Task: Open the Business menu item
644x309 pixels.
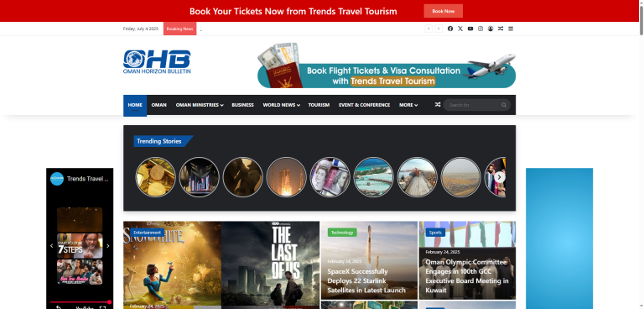Action: pyautogui.click(x=242, y=105)
